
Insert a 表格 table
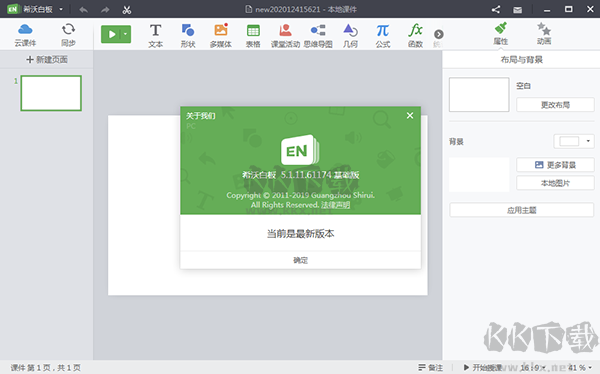253,36
